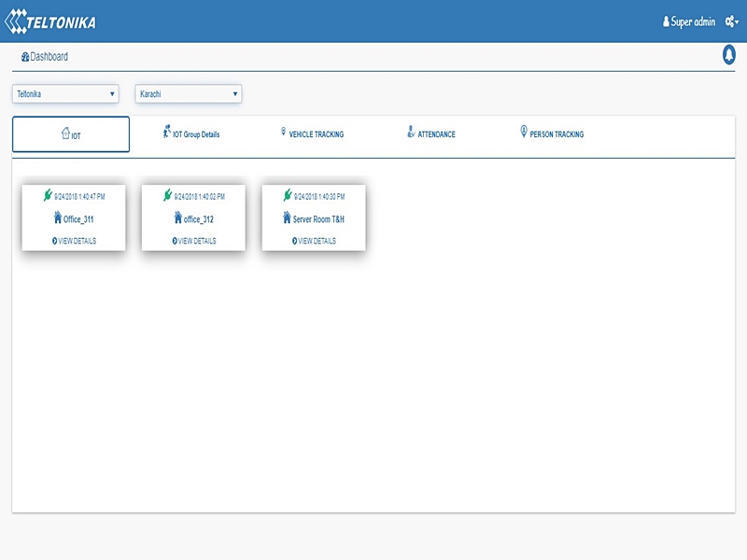747x560 pixels.
Task: Go to the Attendance tab
Action: (x=431, y=134)
